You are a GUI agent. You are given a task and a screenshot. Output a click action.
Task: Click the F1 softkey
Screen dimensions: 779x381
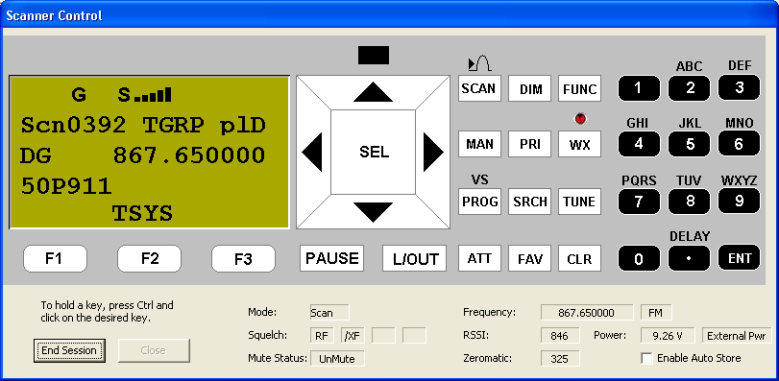pos(55,259)
